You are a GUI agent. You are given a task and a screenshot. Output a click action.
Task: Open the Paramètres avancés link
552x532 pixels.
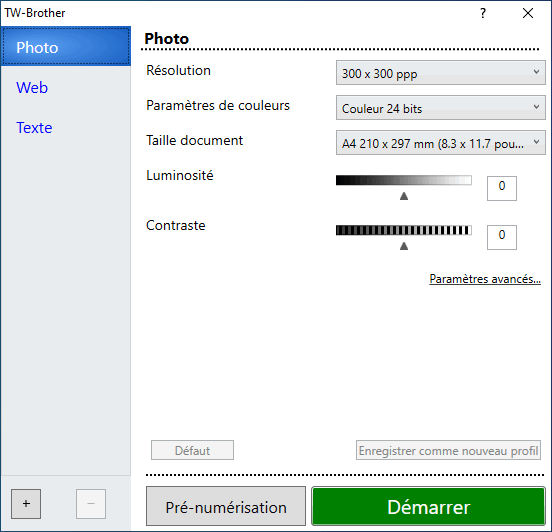(x=485, y=279)
